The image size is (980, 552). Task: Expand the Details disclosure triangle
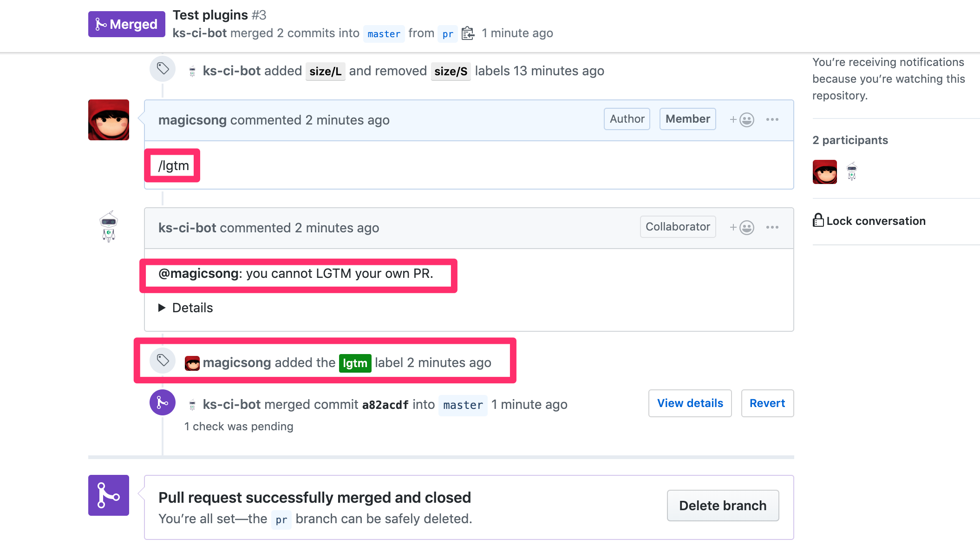(162, 308)
